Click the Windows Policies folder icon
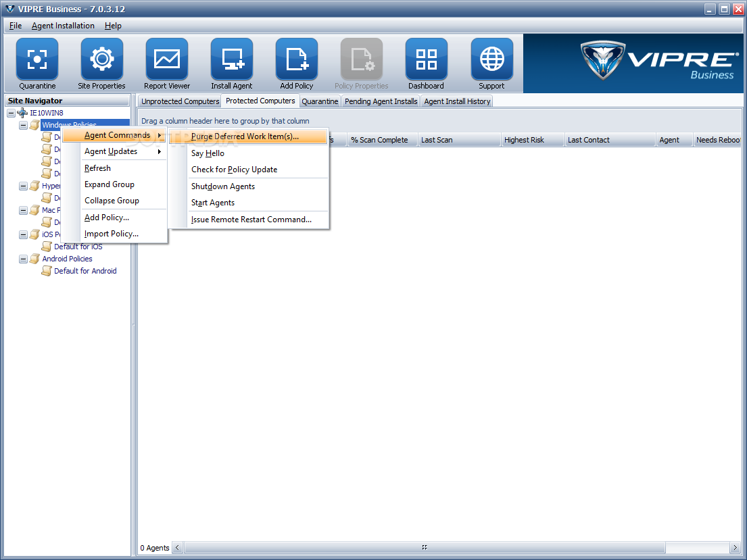 click(34, 125)
